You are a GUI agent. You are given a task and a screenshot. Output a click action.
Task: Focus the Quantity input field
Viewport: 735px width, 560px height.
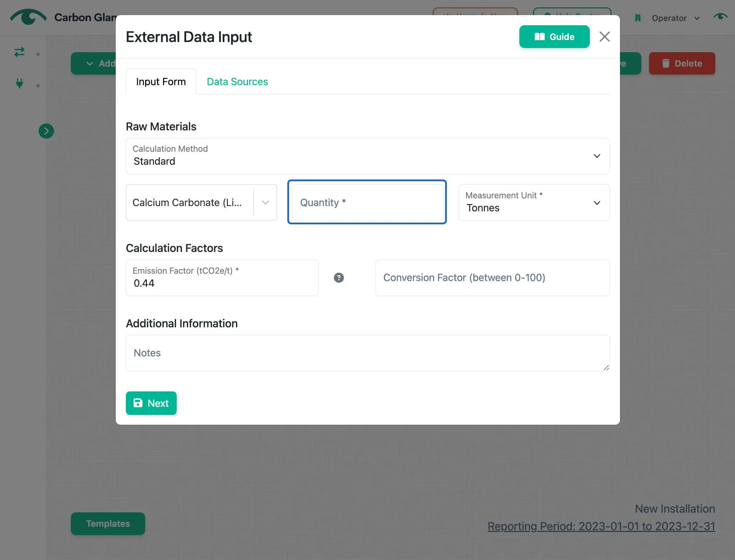point(367,203)
